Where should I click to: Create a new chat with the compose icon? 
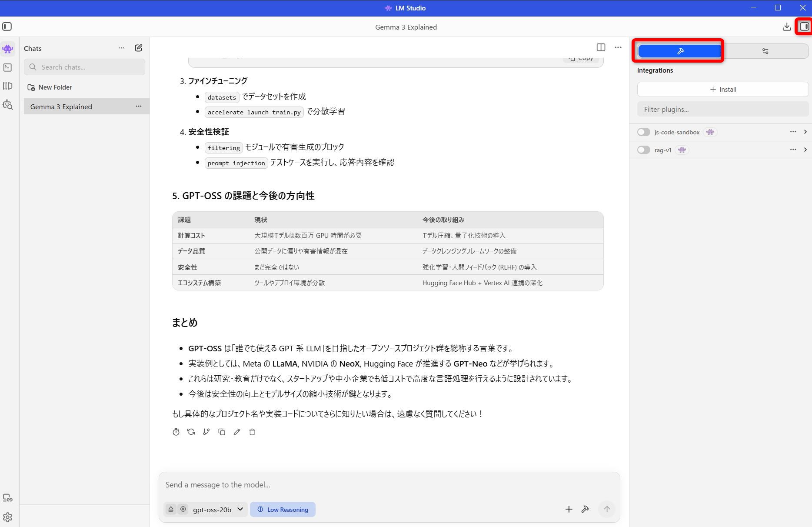pos(138,48)
